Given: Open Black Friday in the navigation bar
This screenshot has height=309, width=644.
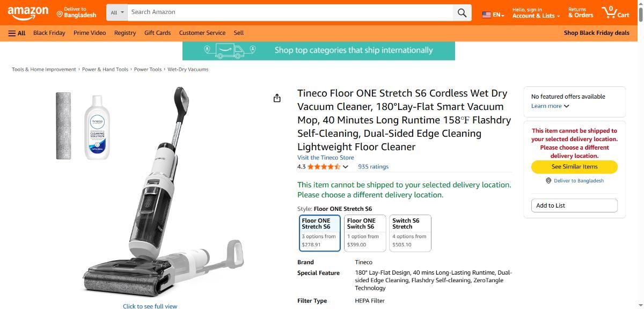Looking at the screenshot, I should pyautogui.click(x=49, y=33).
